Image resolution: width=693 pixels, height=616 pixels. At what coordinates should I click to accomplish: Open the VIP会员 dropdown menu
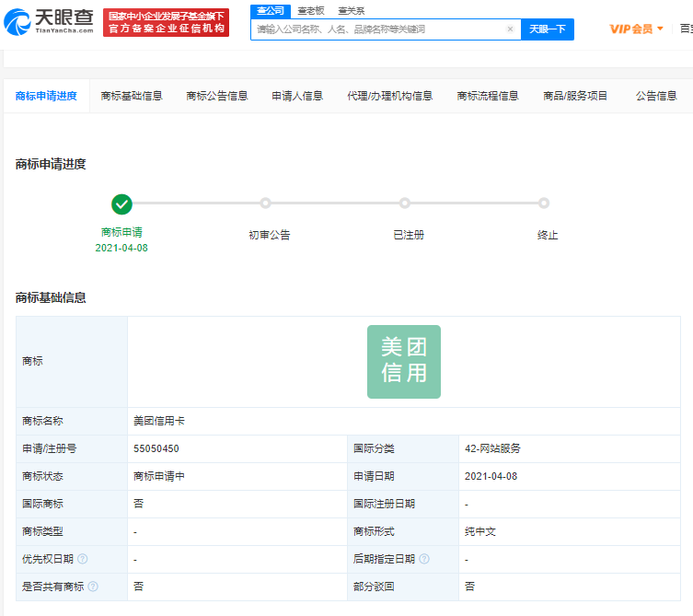(636, 29)
